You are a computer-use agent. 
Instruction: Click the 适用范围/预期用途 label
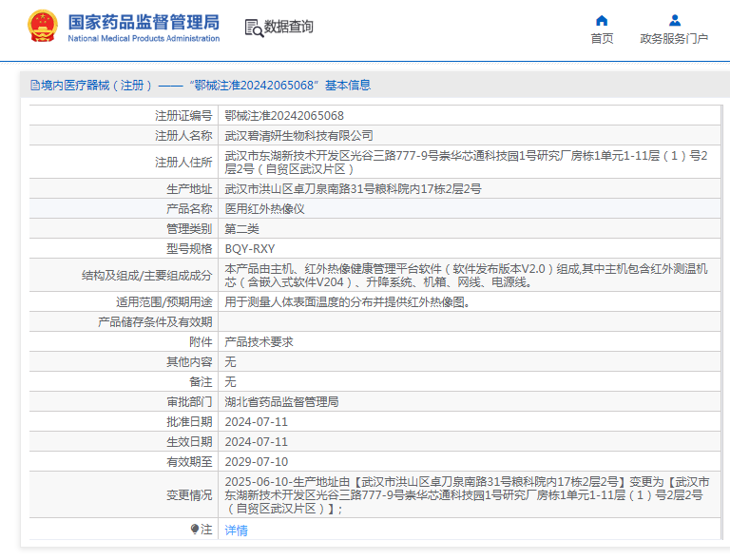(163, 302)
